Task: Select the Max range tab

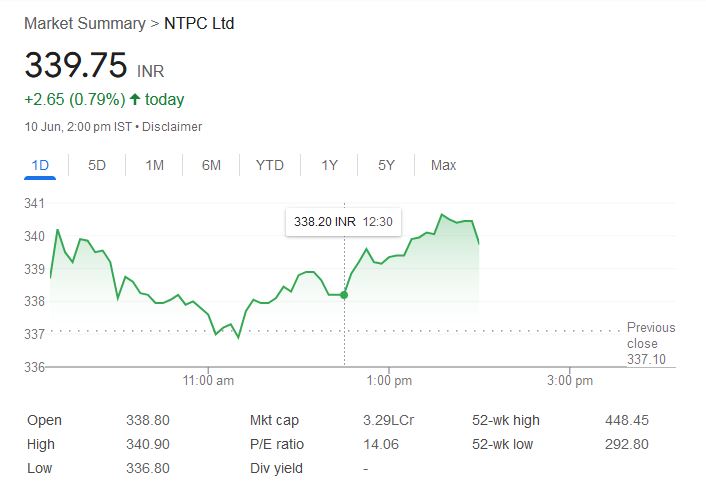Action: click(x=443, y=165)
